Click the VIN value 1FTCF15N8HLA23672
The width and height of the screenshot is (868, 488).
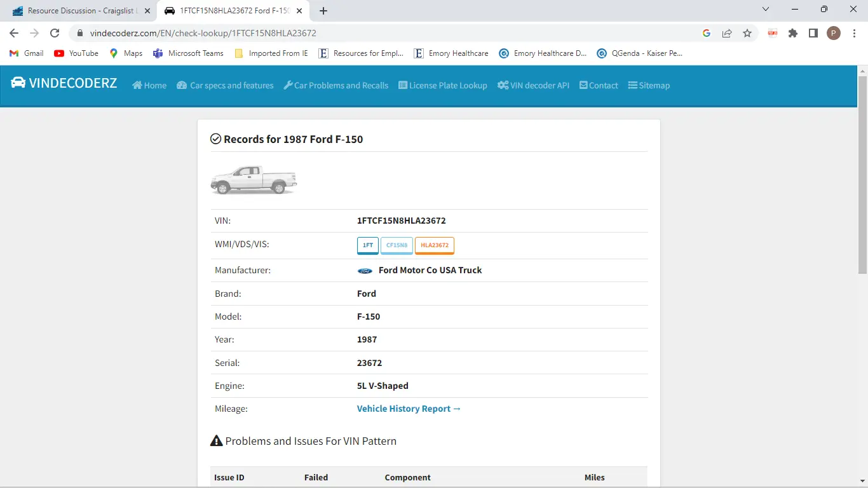click(x=402, y=220)
